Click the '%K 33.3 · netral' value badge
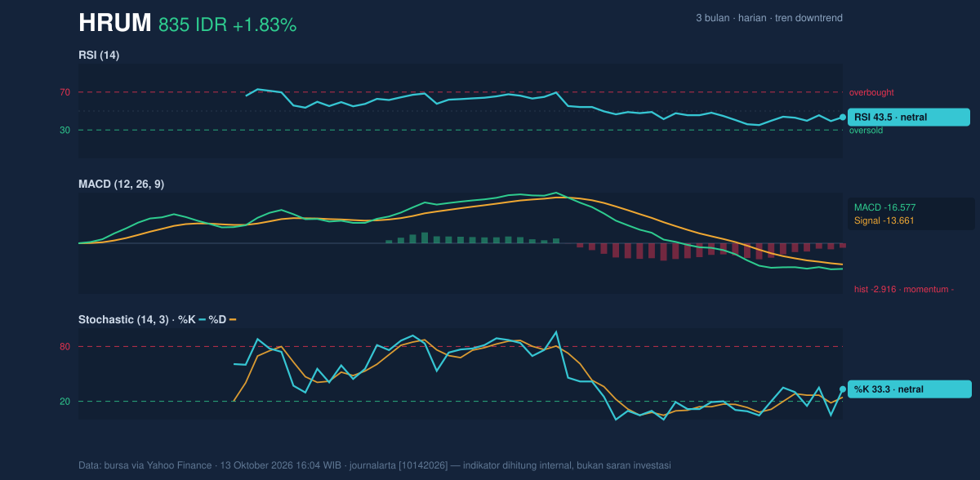The width and height of the screenshot is (980, 480). pyautogui.click(x=909, y=389)
